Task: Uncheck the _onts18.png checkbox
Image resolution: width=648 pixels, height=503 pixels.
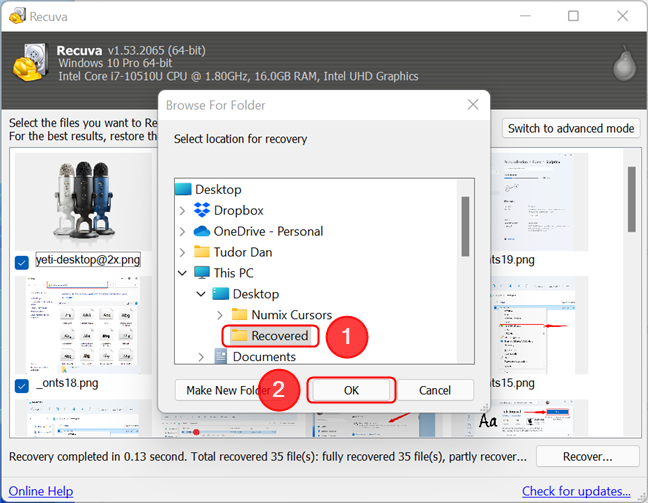Action: 21,386
